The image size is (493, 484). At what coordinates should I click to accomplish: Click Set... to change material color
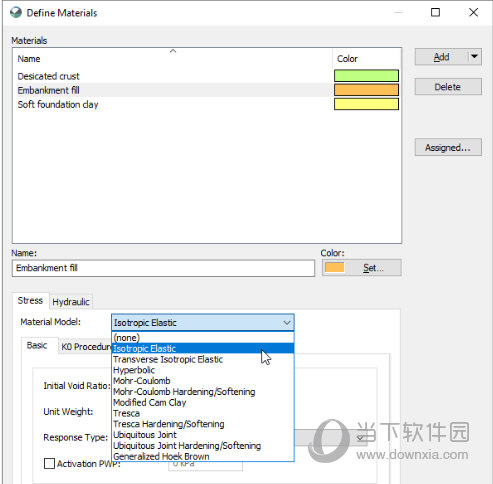click(x=362, y=268)
